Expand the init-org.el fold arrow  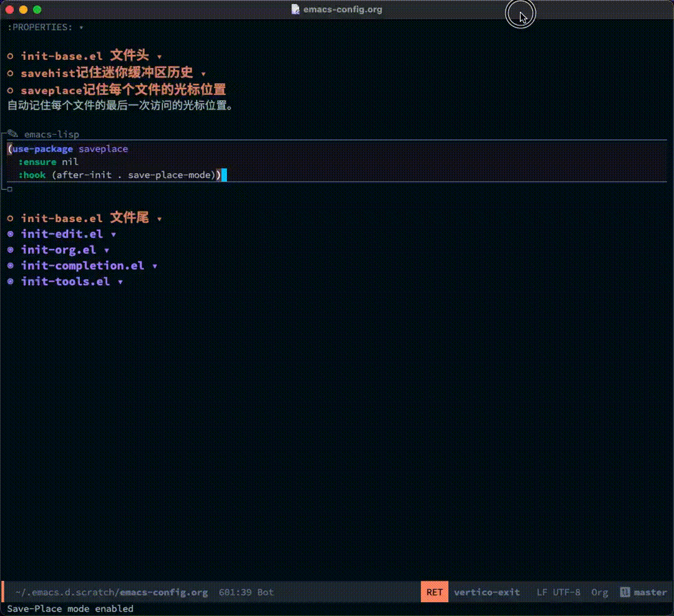pos(107,250)
